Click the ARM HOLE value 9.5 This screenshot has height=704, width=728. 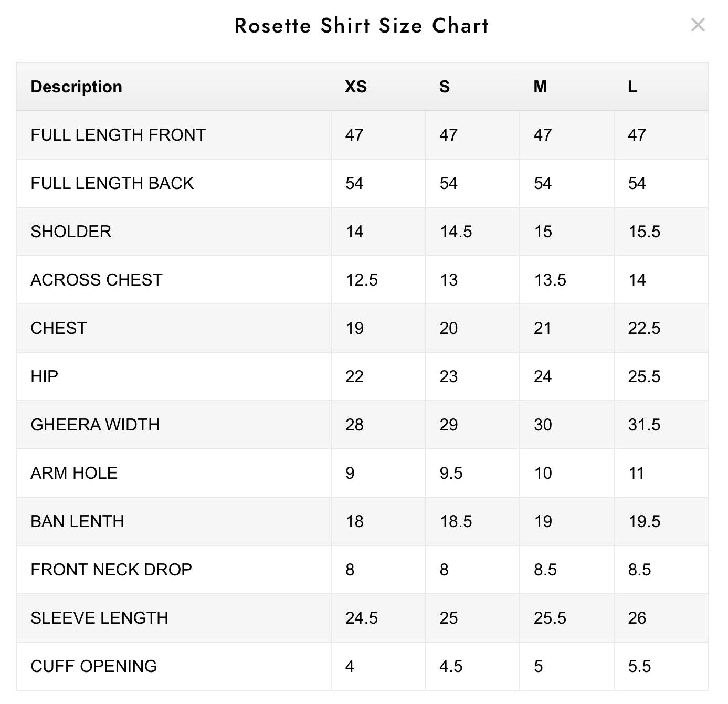[451, 473]
